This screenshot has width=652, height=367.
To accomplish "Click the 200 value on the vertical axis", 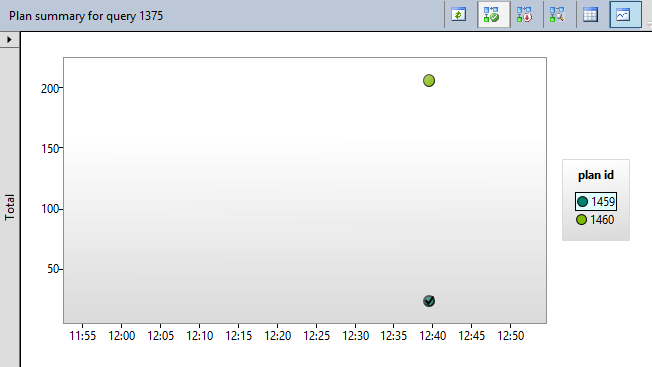I will [x=50, y=89].
